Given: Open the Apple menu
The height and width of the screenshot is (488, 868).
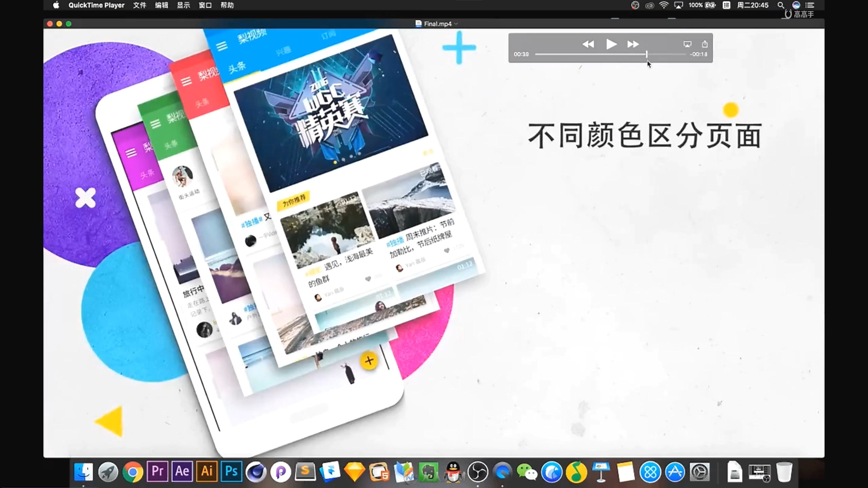Looking at the screenshot, I should click(x=56, y=5).
